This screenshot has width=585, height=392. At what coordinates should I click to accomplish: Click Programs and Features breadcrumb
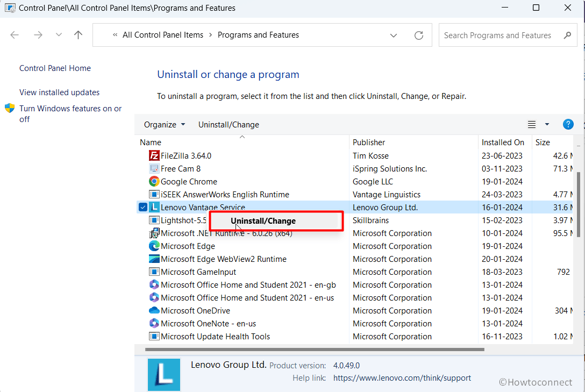[x=258, y=35]
